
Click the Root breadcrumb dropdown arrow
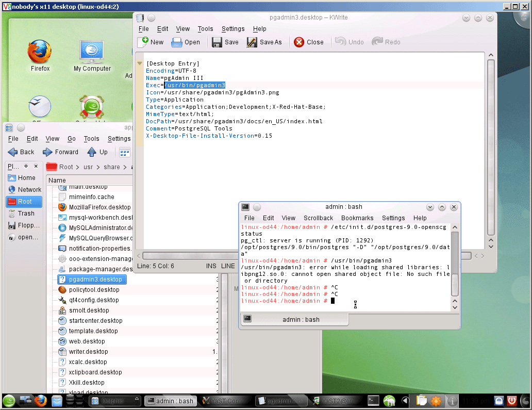tap(77, 167)
